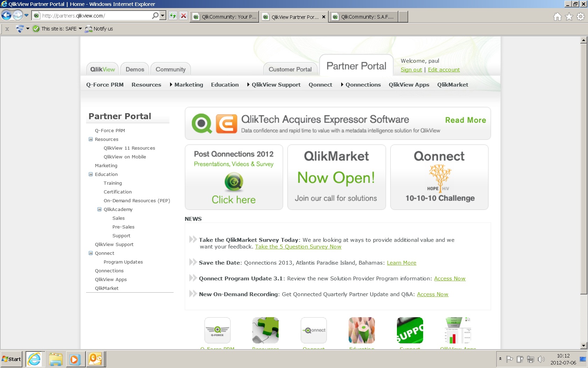Click the green puzzle piece Resources icon
The image size is (588, 368).
pos(265,330)
